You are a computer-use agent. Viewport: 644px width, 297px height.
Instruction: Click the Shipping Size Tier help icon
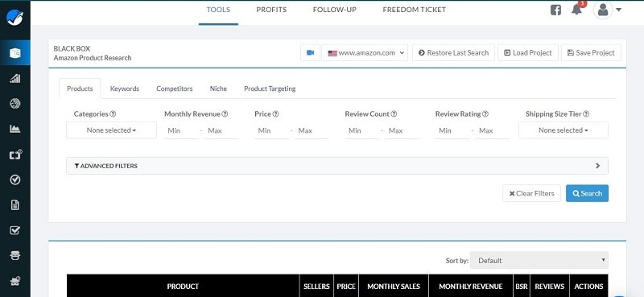(586, 114)
